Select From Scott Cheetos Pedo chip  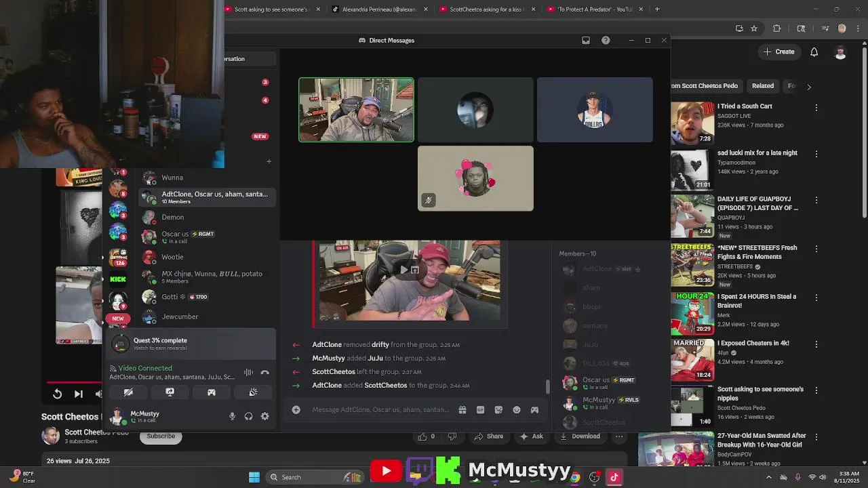click(x=705, y=86)
